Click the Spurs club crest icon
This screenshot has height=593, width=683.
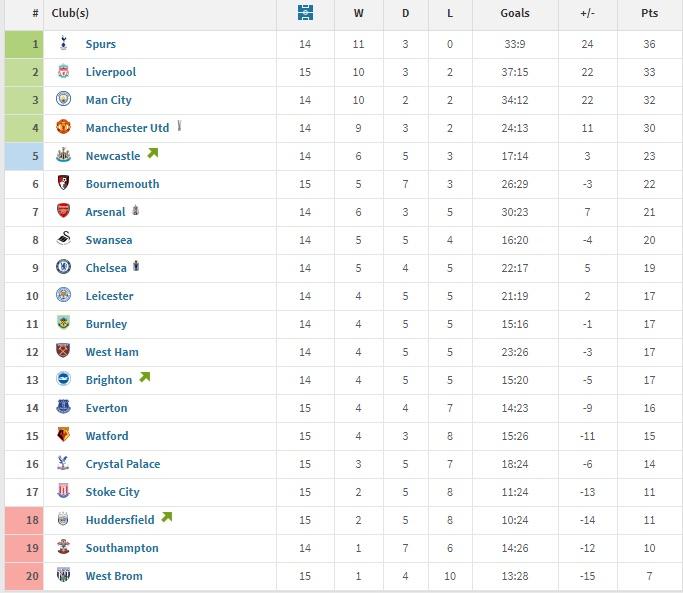64,43
